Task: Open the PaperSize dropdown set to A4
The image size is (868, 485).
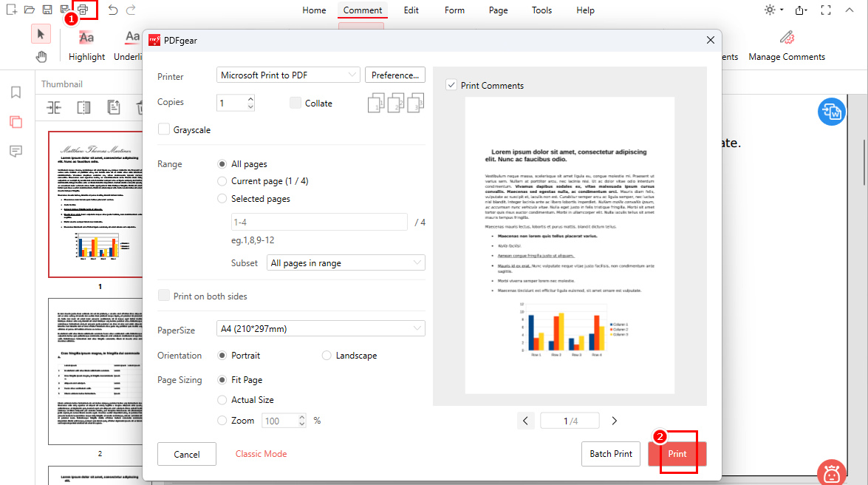Action: (320, 328)
